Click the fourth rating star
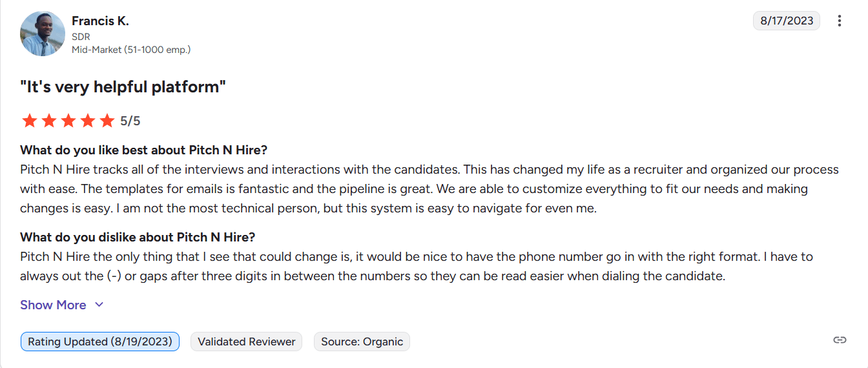The height and width of the screenshot is (368, 868). point(87,121)
